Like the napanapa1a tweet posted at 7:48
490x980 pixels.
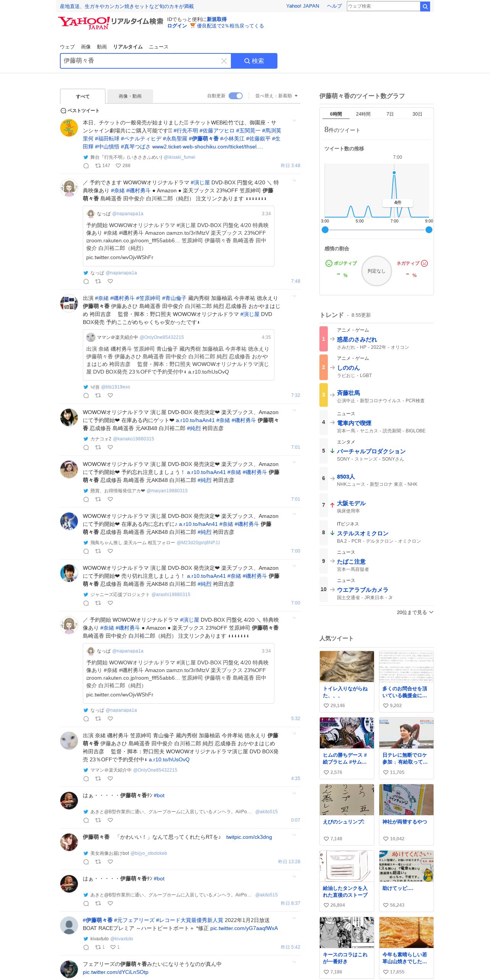110,281
